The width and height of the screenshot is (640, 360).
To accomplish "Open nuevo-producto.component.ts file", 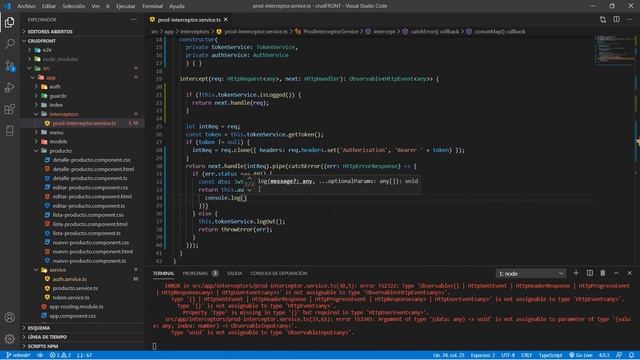I will tap(89, 261).
